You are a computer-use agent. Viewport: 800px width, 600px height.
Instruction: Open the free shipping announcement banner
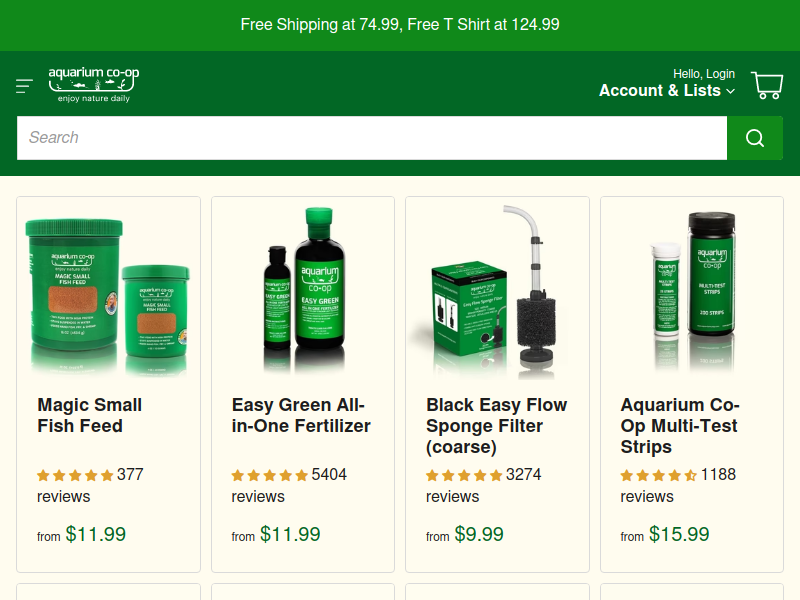(x=400, y=24)
